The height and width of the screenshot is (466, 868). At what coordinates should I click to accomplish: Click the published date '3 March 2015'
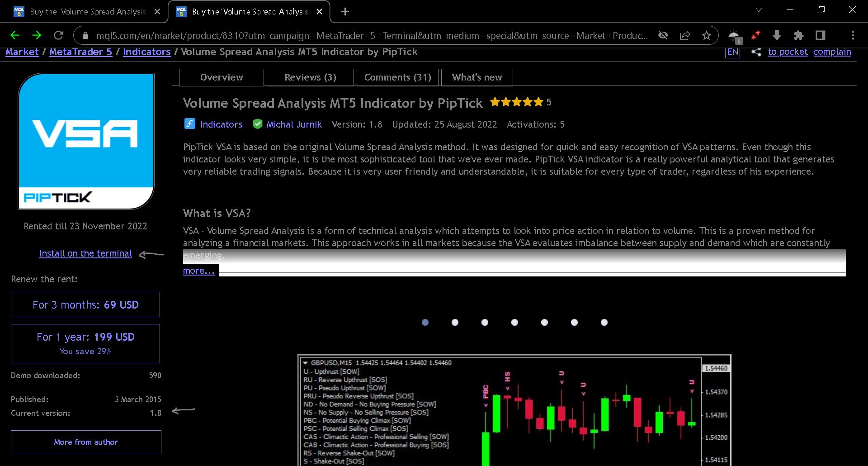(138, 399)
